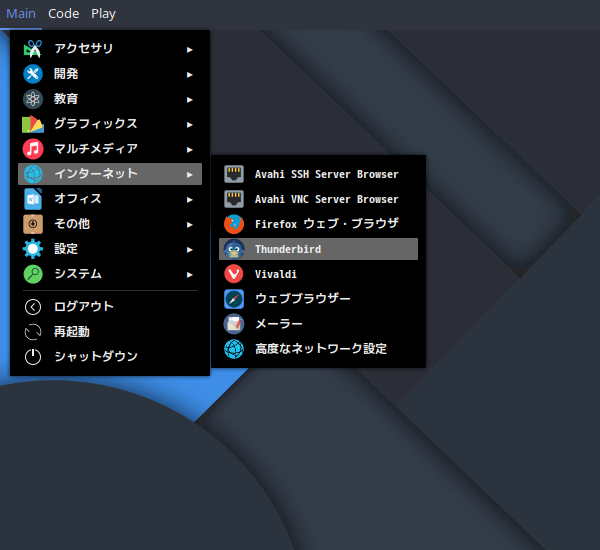
Task: Switch to the Main workspace tab
Action: [x=21, y=14]
